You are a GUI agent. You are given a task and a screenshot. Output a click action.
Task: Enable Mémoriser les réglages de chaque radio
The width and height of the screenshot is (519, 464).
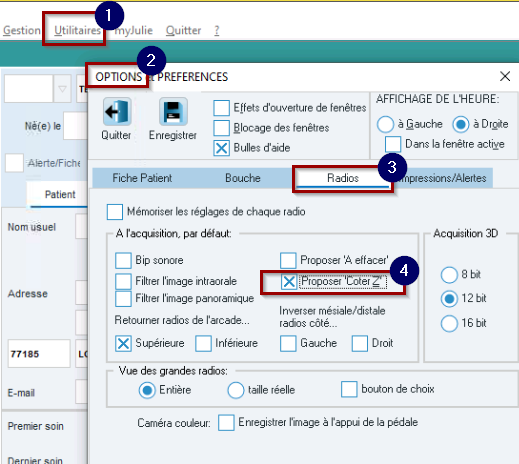tap(115, 212)
